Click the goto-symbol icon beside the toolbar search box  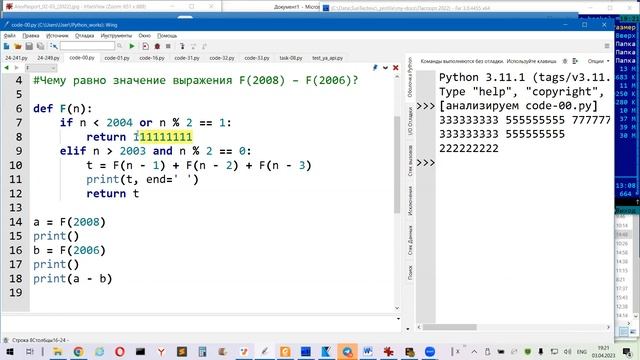coord(54,47)
